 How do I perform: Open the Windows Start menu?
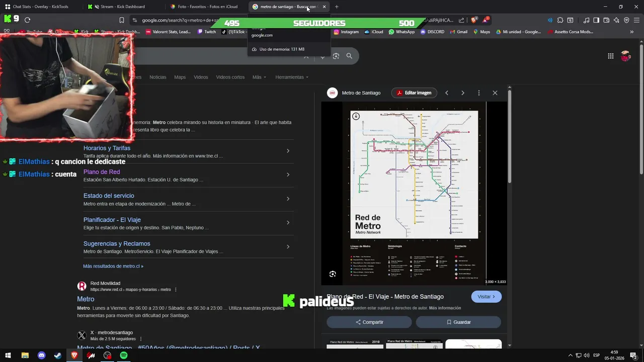8,355
